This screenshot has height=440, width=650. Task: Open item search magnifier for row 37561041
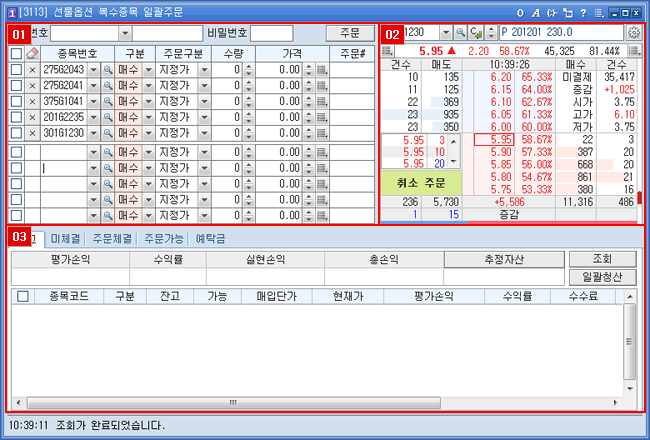click(107, 101)
